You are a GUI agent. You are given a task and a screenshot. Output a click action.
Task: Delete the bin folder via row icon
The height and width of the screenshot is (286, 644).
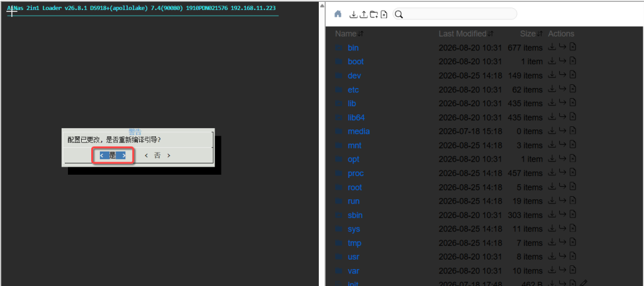click(x=573, y=47)
